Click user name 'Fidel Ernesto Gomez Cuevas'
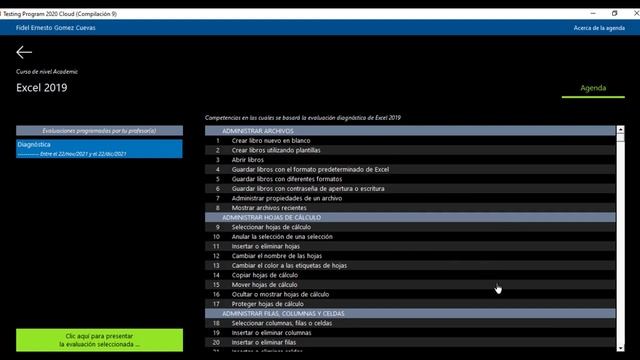Image resolution: width=640 pixels, height=360 pixels. pos(56,28)
